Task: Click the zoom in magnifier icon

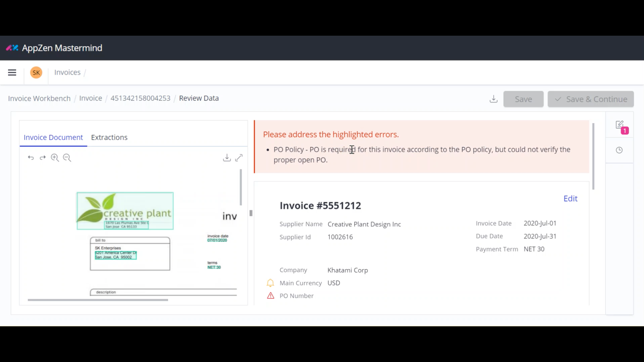Action: [55, 158]
